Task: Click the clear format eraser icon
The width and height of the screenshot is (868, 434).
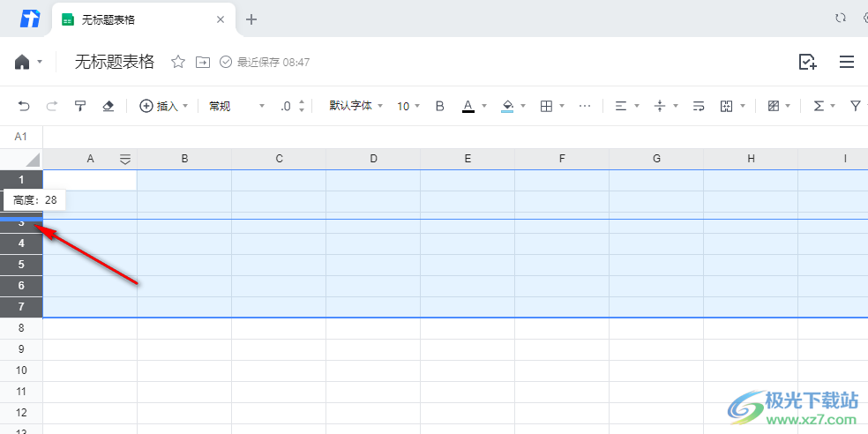Action: pos(108,106)
